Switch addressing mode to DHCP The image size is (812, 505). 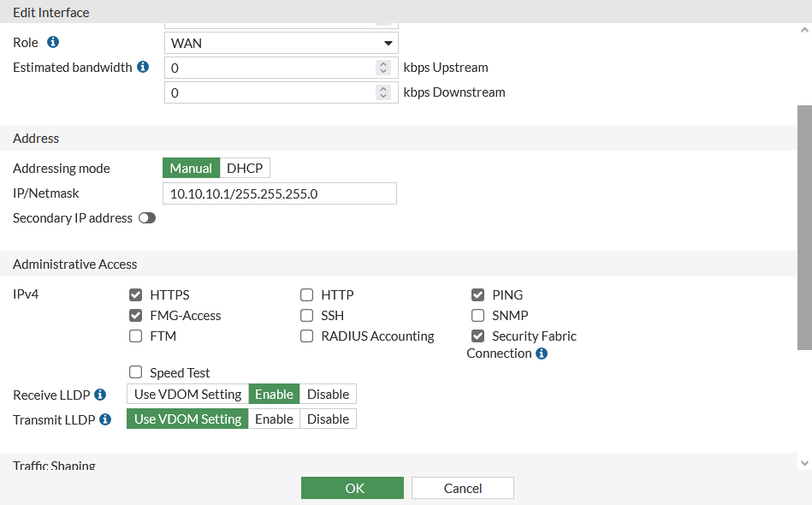[x=245, y=169]
